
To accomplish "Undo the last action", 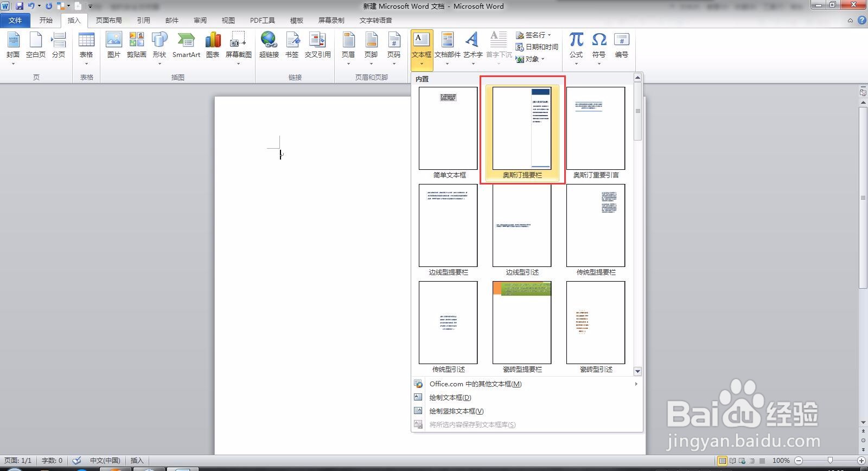I will tap(31, 6).
